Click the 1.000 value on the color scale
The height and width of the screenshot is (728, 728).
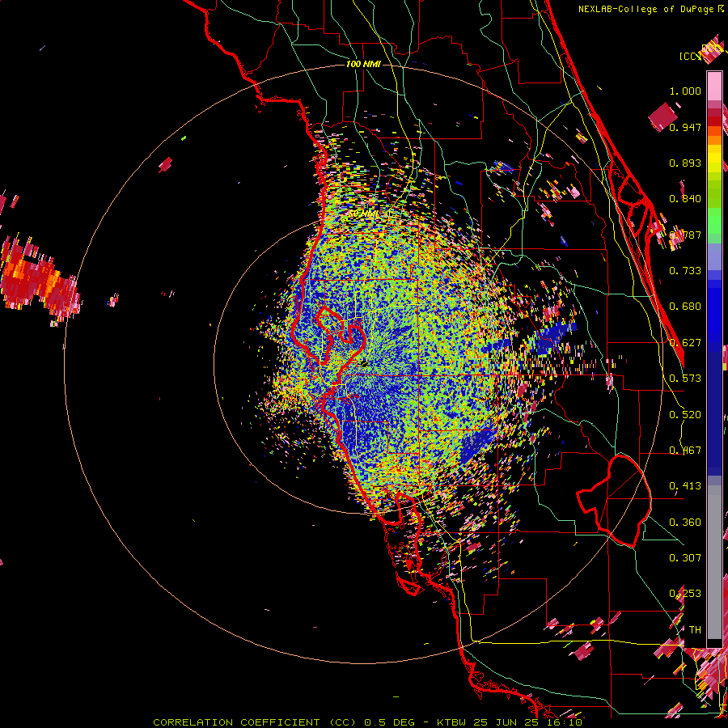[685, 91]
